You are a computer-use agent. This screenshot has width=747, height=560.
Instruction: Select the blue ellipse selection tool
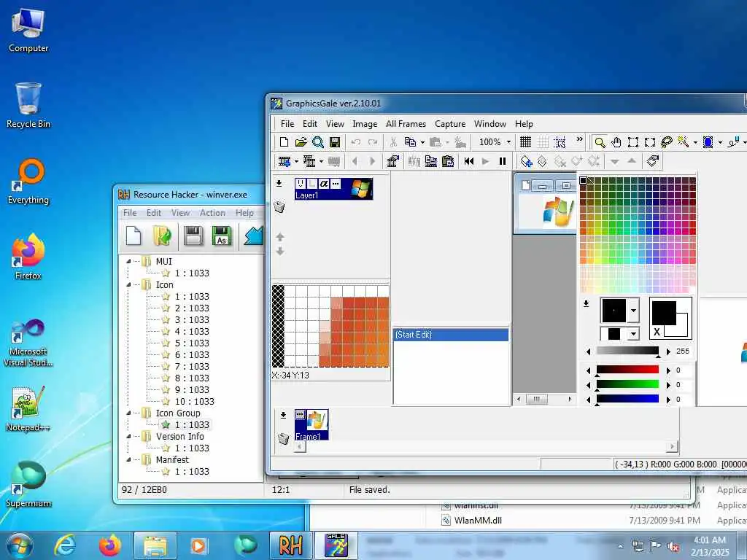tap(708, 142)
